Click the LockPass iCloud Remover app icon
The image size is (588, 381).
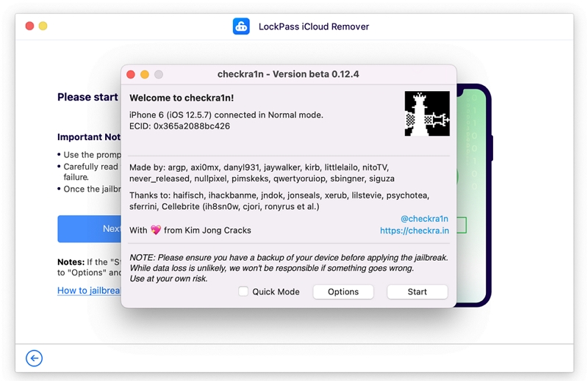pyautogui.click(x=241, y=26)
